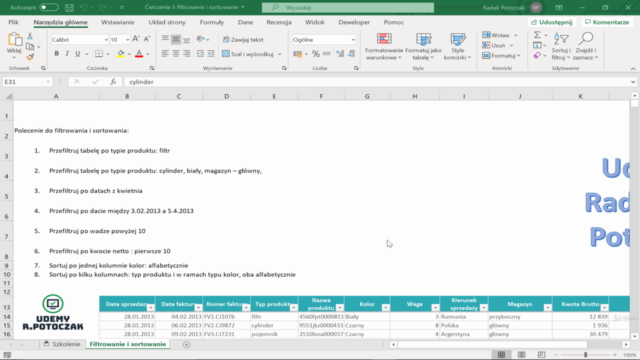
Task: Open Formatuj jako tabelę gallery
Action: pos(423,47)
